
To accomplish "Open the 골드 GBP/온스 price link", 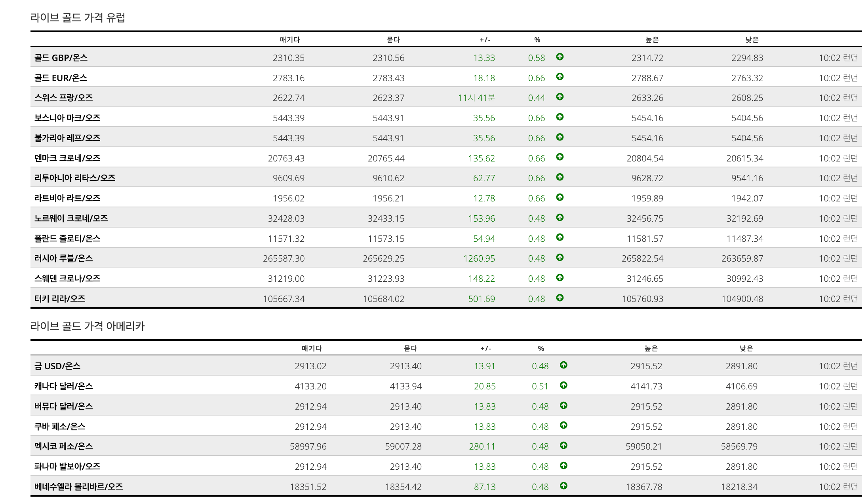I will (x=61, y=58).
